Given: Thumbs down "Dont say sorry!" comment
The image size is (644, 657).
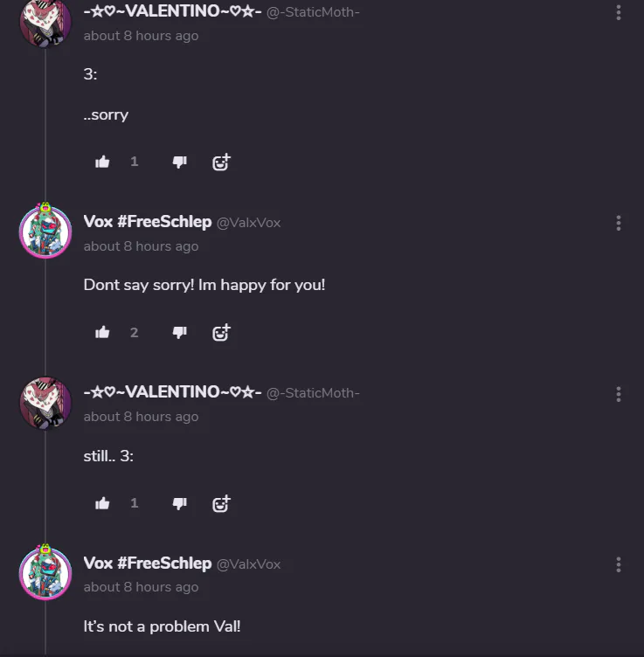Looking at the screenshot, I should [180, 332].
